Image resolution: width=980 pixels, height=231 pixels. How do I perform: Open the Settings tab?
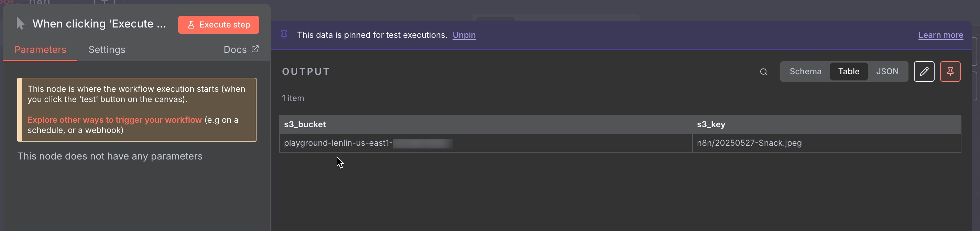point(107,50)
